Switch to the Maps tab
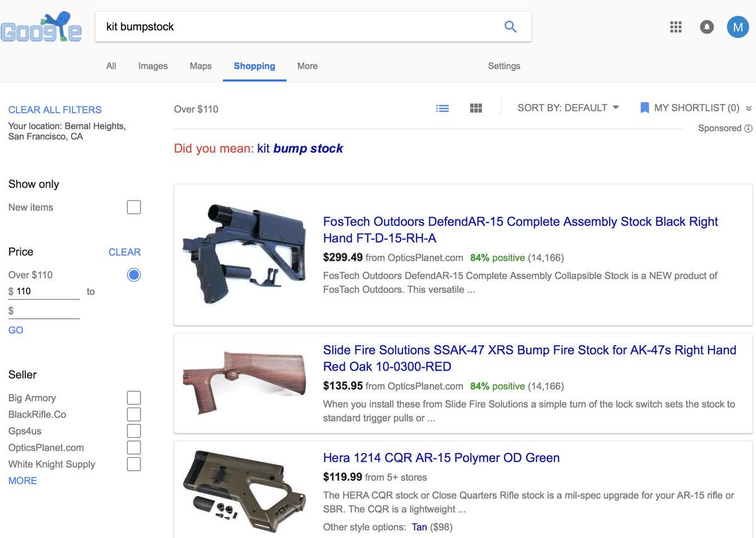The image size is (756, 538). pos(201,66)
